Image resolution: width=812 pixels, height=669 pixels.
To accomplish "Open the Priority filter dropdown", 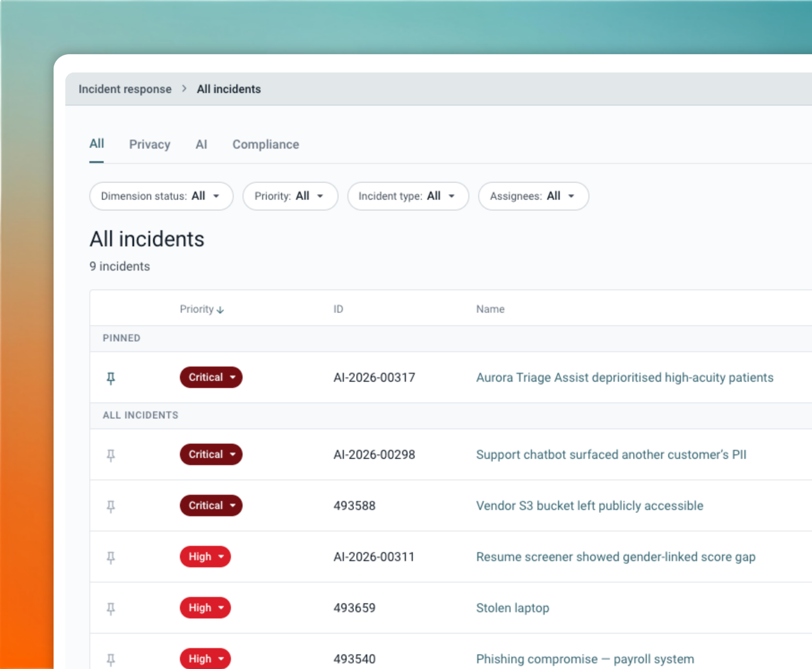I will [290, 196].
